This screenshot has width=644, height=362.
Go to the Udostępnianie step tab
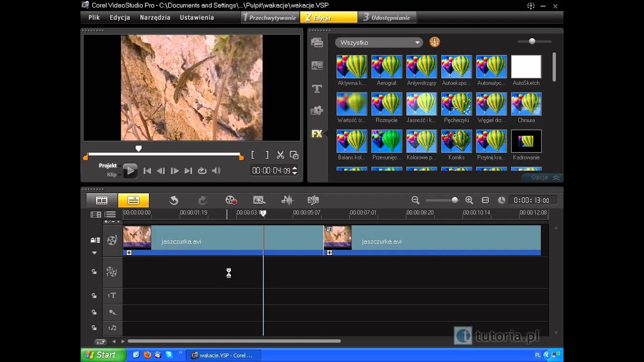pos(386,18)
